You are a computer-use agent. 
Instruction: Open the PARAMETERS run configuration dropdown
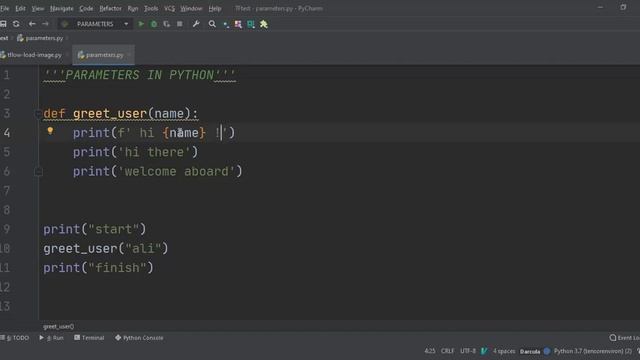coord(95,24)
